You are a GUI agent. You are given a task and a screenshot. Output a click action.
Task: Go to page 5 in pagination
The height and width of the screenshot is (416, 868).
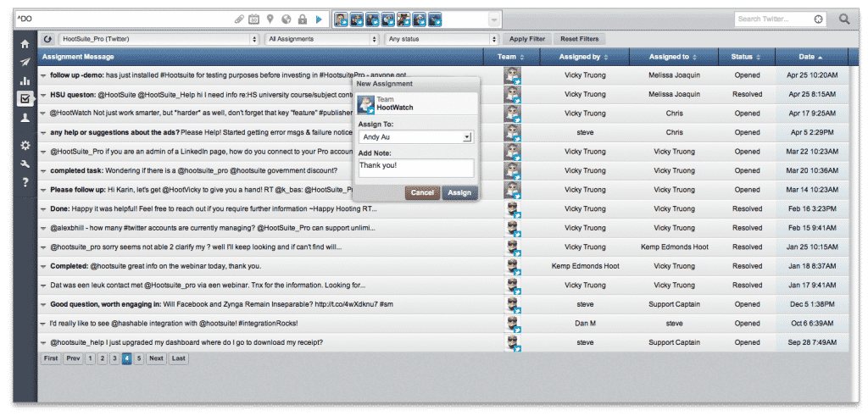coord(139,358)
